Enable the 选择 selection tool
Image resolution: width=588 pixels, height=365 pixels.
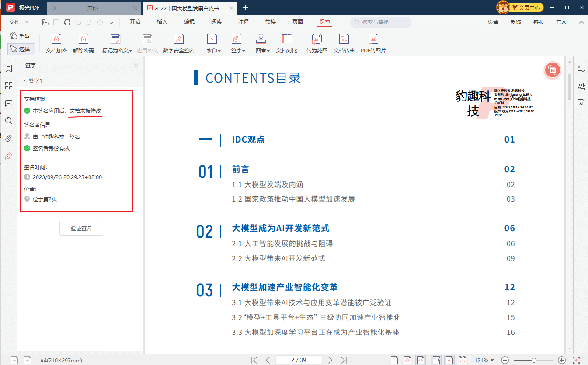21,49
